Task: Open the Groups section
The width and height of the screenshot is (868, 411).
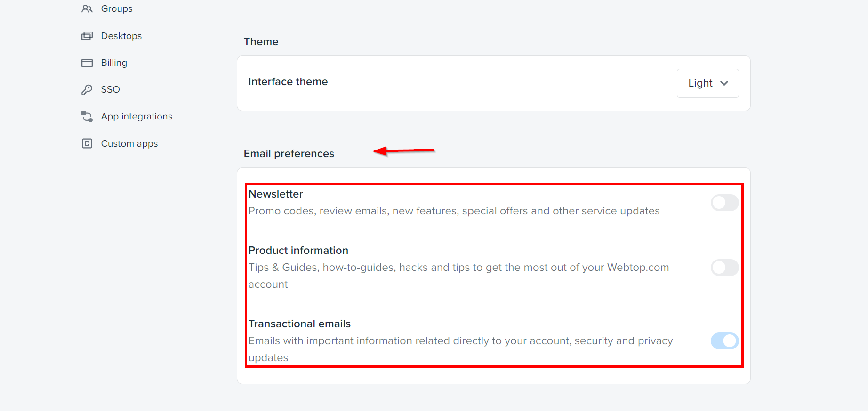Action: coord(116,8)
